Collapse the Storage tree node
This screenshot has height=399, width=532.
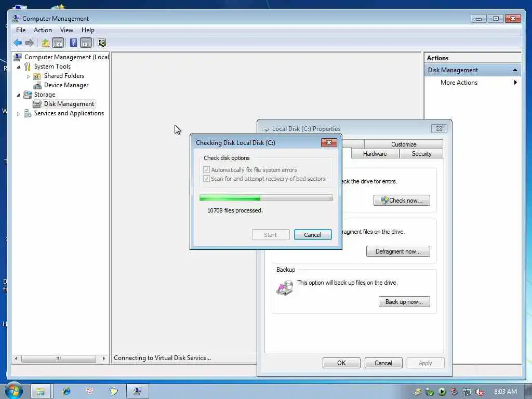pos(18,95)
